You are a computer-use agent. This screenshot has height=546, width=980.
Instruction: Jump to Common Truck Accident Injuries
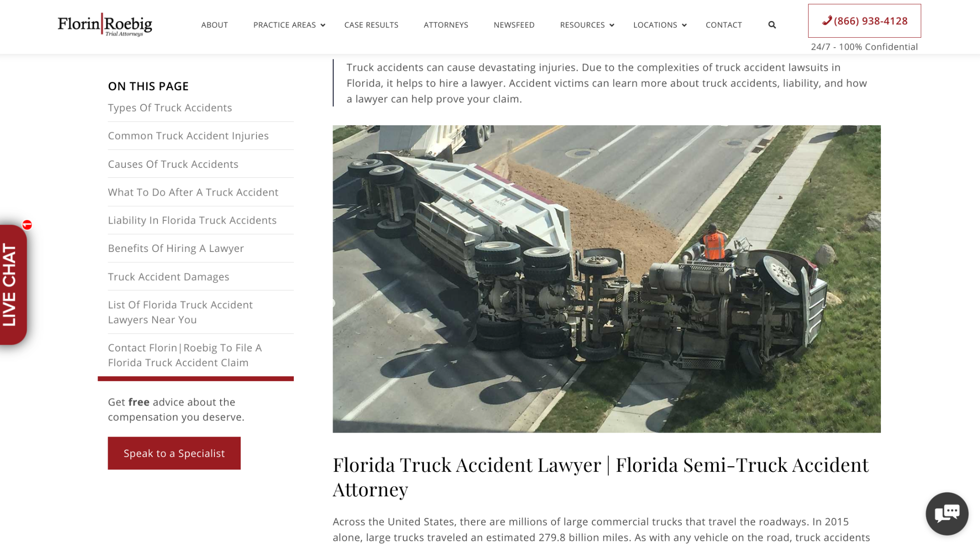click(188, 136)
